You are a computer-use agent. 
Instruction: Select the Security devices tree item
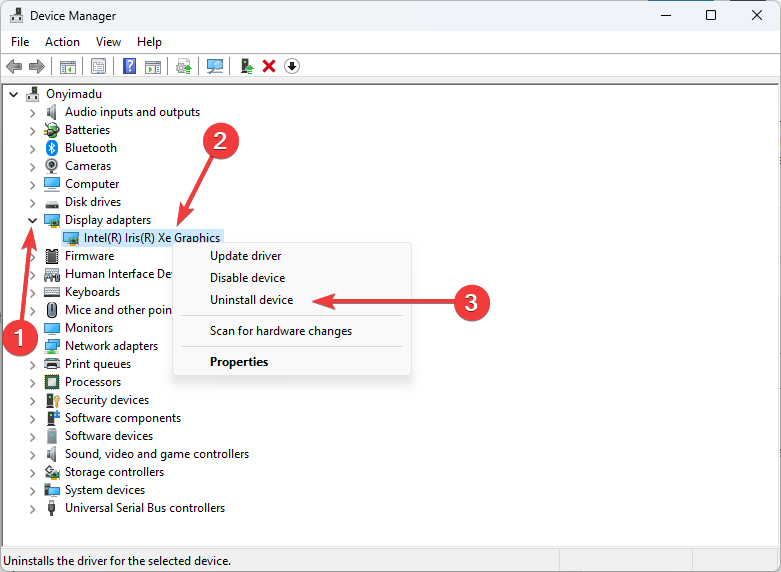(x=107, y=400)
